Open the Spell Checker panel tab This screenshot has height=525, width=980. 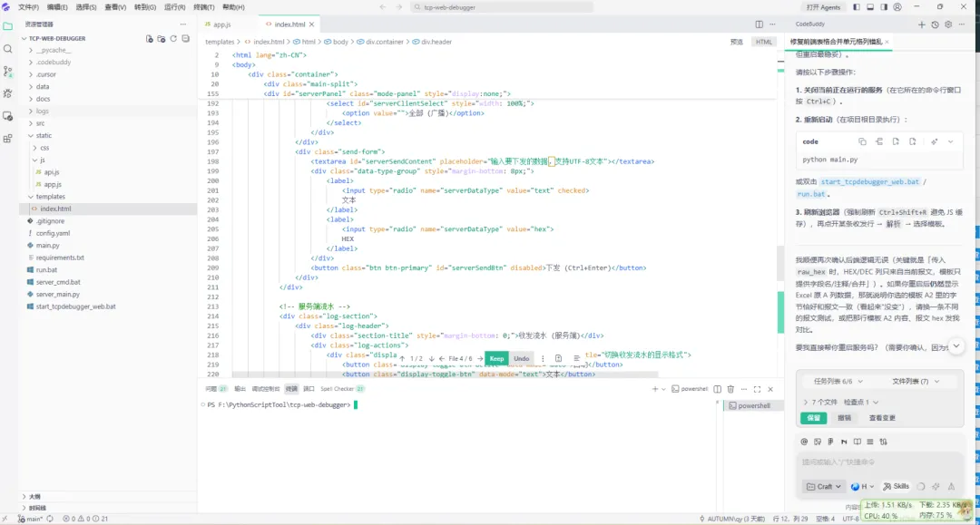342,389
